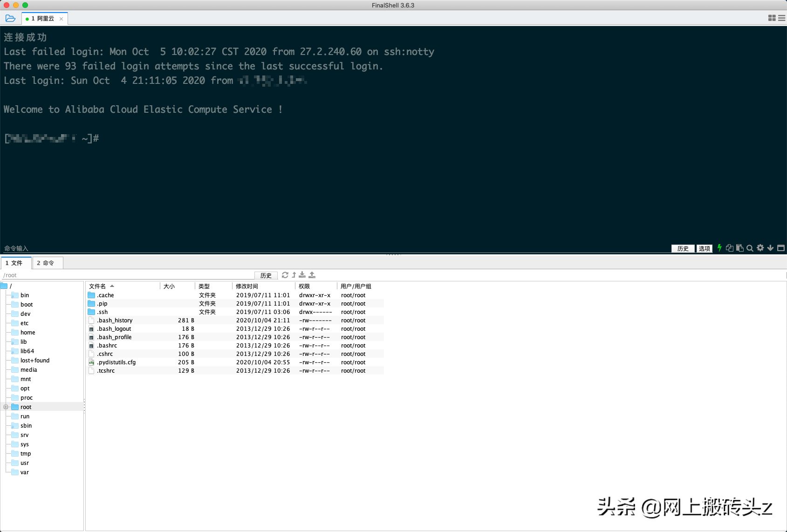787x532 pixels.
Task: Open terminal command 历史 button
Action: pos(683,248)
